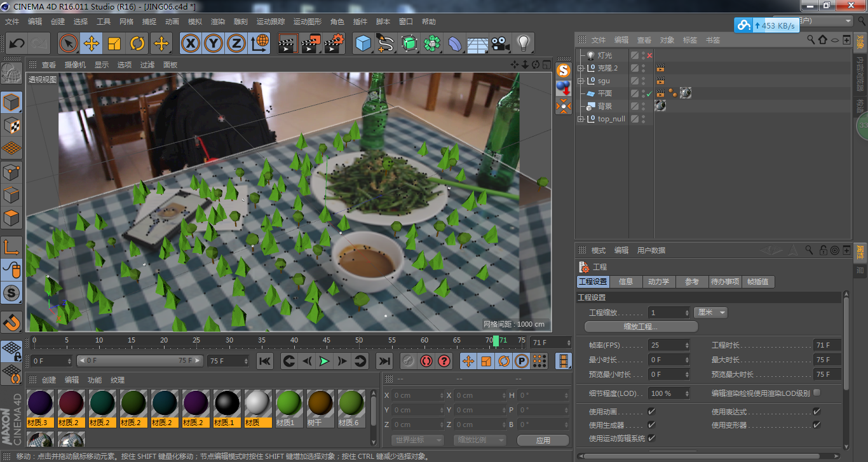Expand the top_null object node
Screen dimensions: 868x462
pos(580,119)
